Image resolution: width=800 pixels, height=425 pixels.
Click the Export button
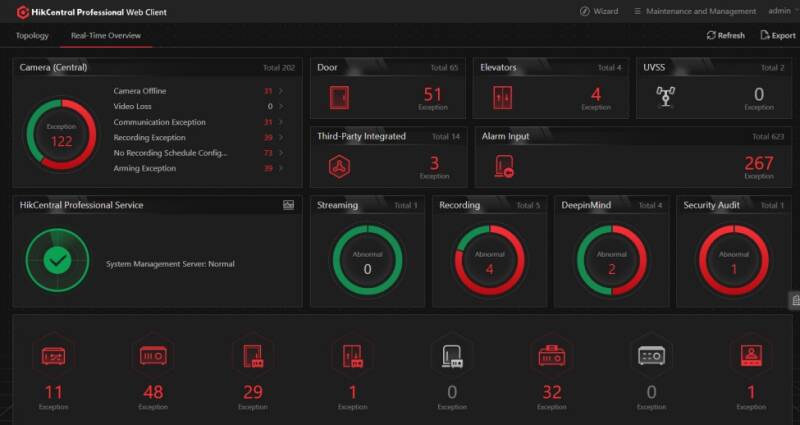pyautogui.click(x=777, y=35)
